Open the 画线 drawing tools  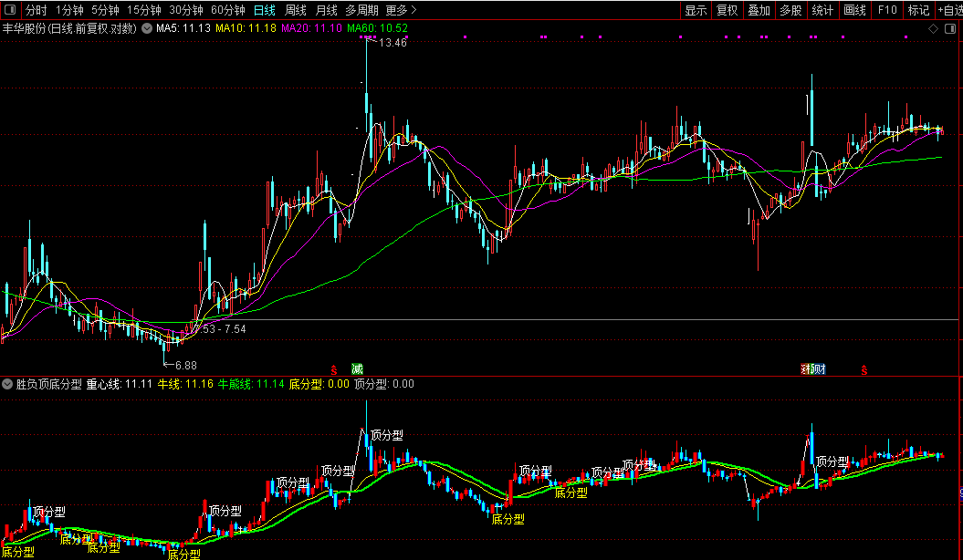(x=855, y=10)
